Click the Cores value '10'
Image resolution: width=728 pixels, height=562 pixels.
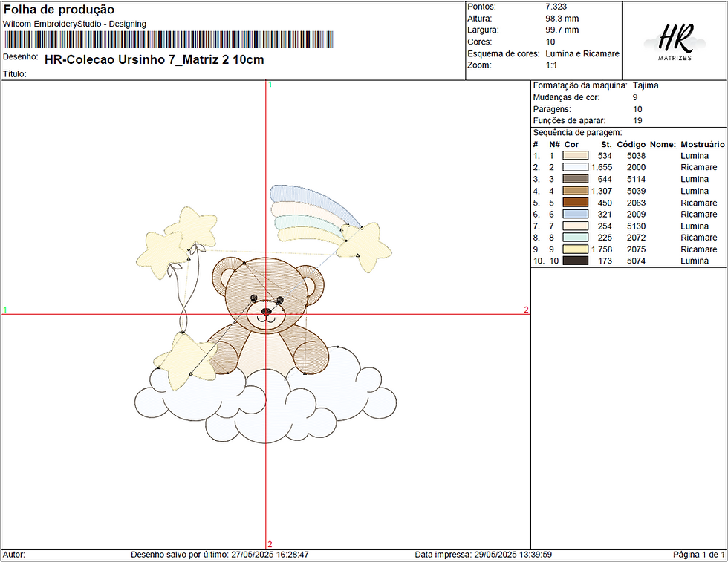pyautogui.click(x=550, y=42)
